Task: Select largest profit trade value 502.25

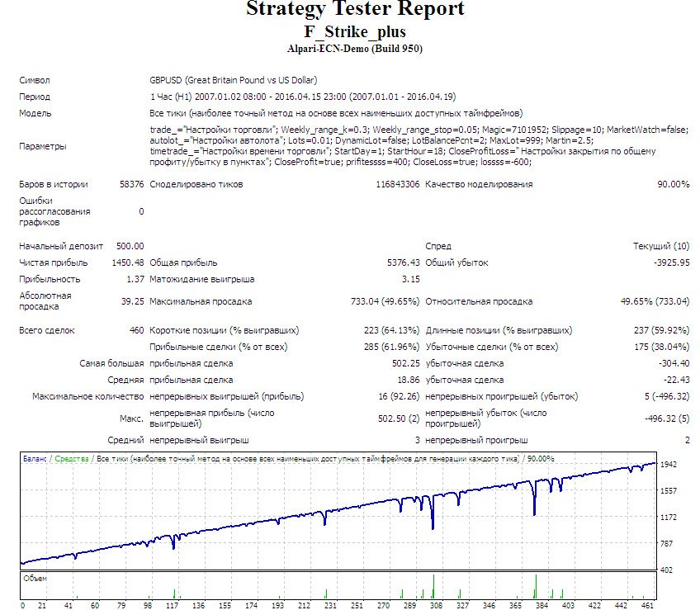Action: [406, 364]
